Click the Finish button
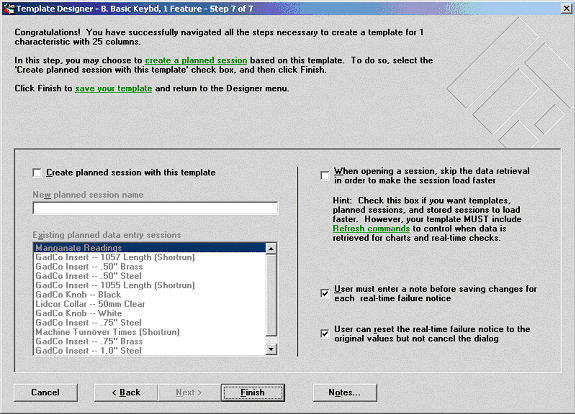The image size is (575, 414). tap(253, 392)
